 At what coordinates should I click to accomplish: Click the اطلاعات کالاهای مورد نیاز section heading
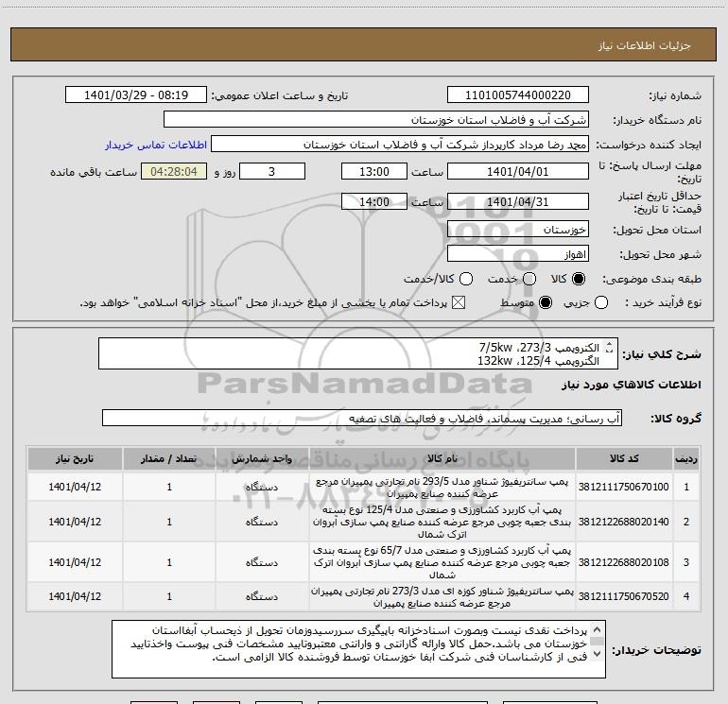coord(631,385)
